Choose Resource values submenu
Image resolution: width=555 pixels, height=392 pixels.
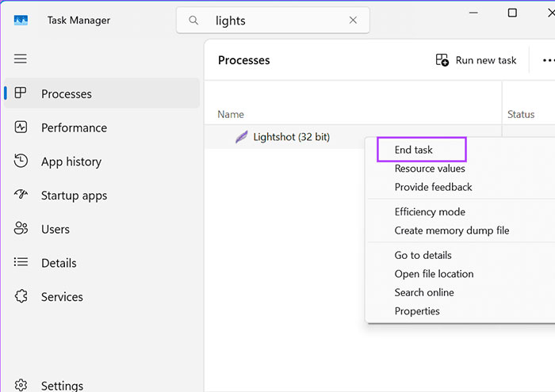tap(430, 169)
